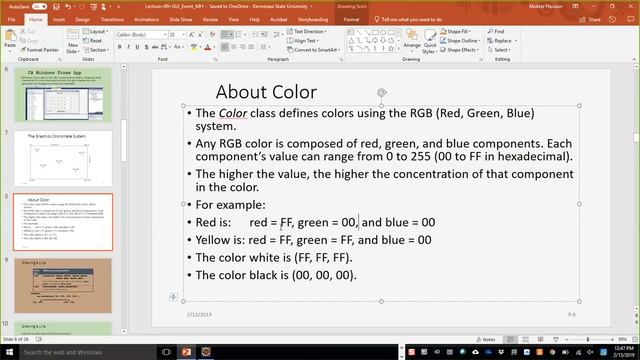Open Windows Start menu

click(9, 352)
